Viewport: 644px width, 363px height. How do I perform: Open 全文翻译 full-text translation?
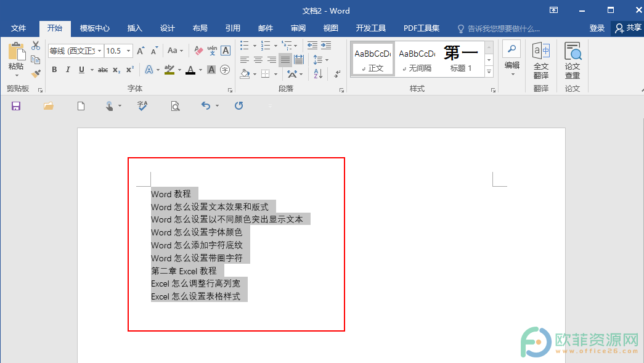point(541,61)
